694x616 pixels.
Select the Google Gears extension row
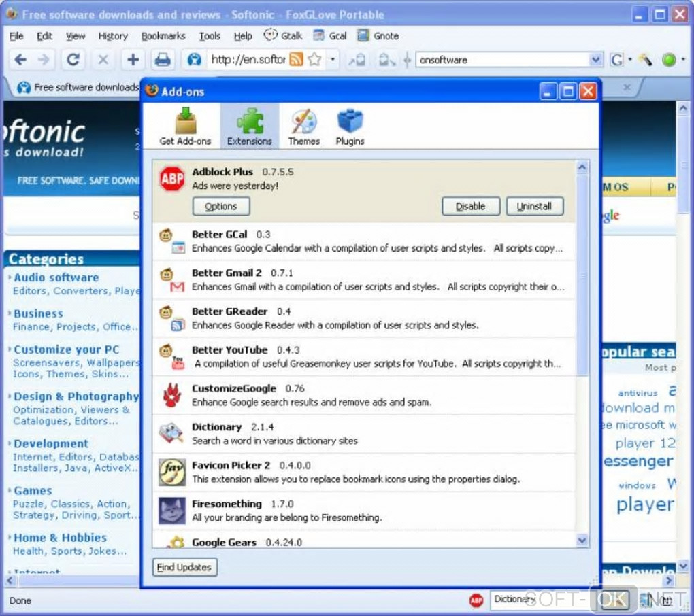click(364, 541)
